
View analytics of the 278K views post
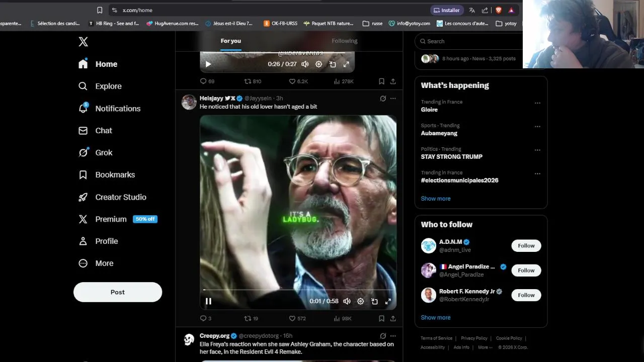point(344,81)
